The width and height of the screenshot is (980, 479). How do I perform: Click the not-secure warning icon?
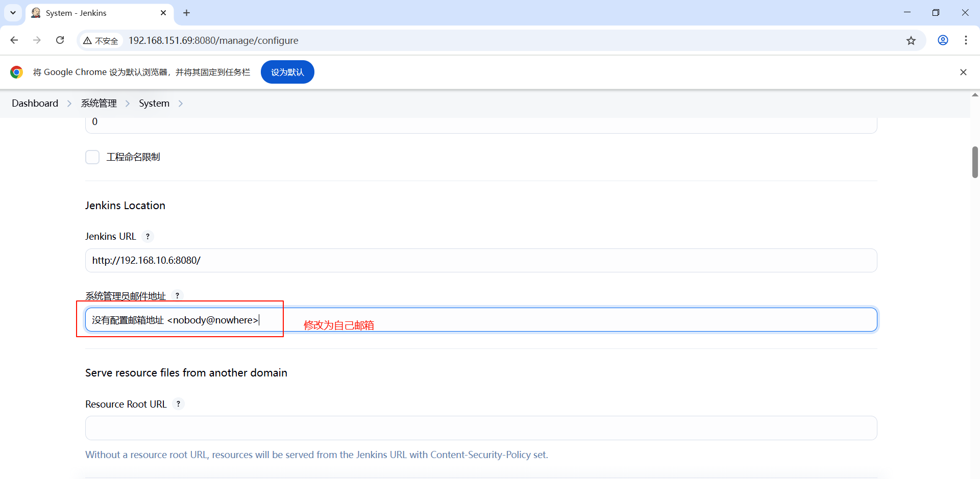tap(87, 40)
